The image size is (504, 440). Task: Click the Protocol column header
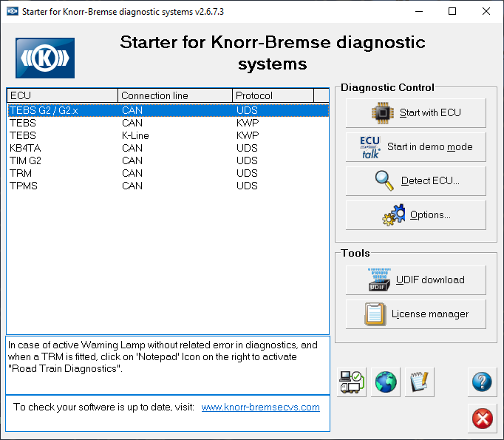coord(273,95)
